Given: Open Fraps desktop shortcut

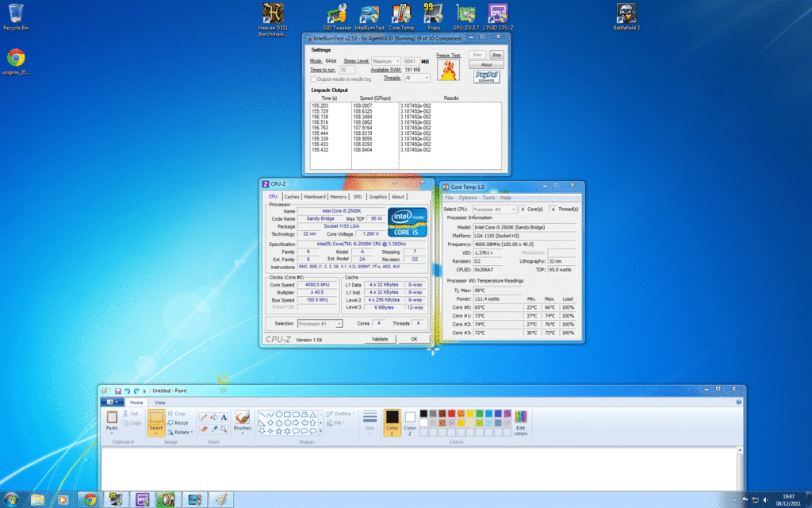Looking at the screenshot, I should [434, 17].
